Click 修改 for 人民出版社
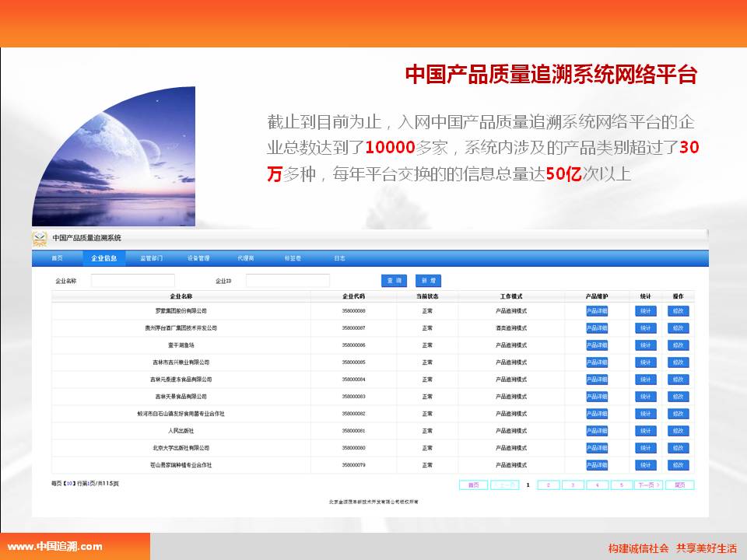747x560 pixels. (x=679, y=431)
